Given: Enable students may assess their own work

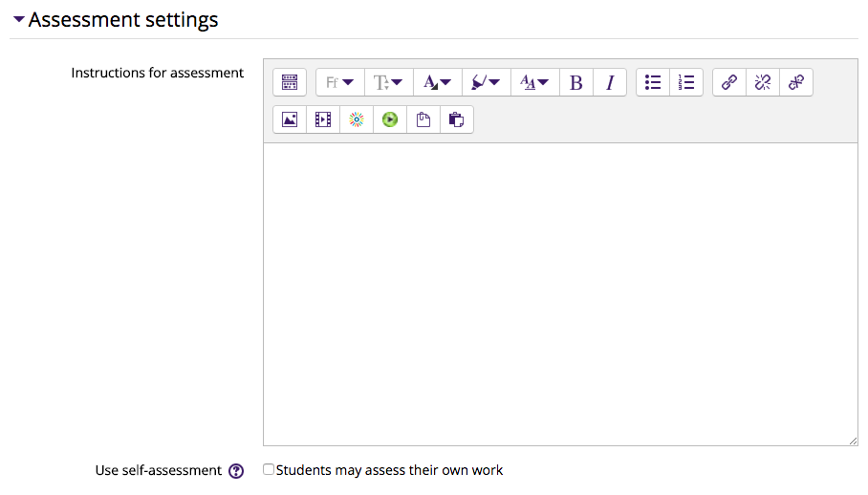Looking at the screenshot, I should point(269,469).
